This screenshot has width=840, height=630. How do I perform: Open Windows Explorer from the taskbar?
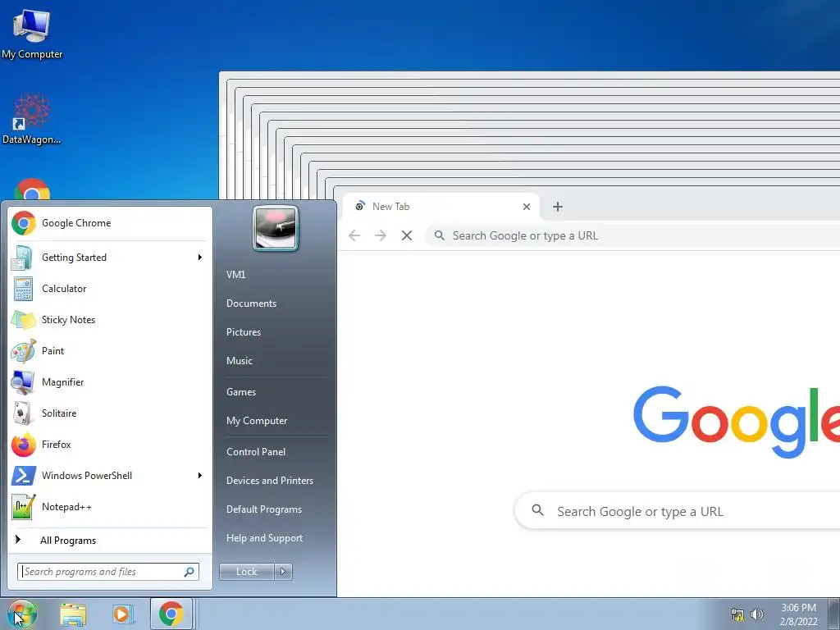[x=73, y=614]
